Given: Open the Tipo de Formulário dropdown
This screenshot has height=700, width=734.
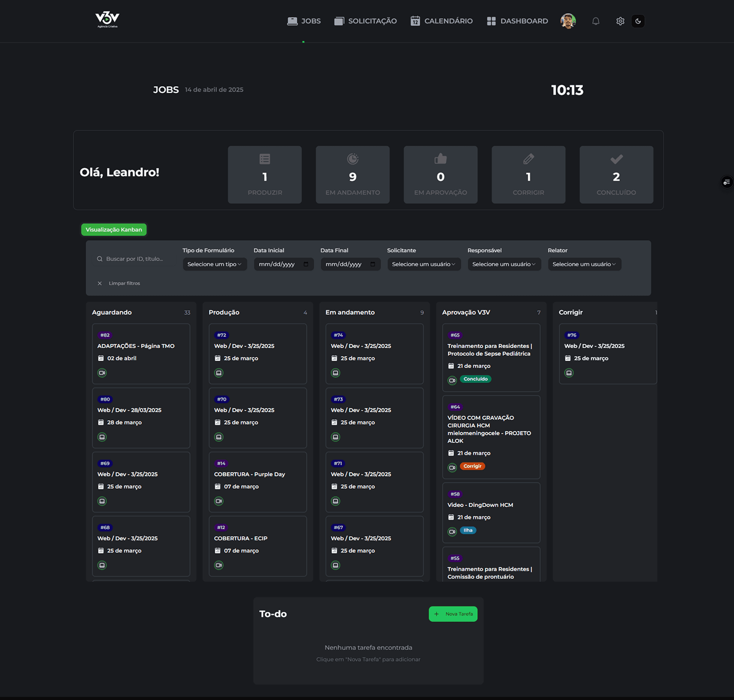Looking at the screenshot, I should tap(214, 264).
